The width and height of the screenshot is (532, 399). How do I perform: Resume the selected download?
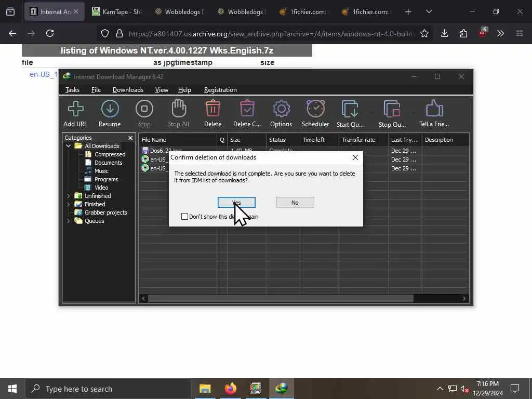[x=110, y=114]
